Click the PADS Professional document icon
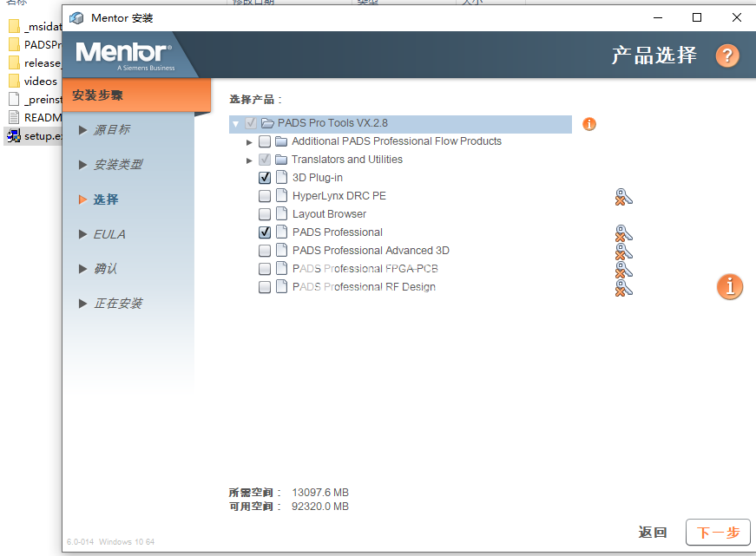This screenshot has height=556, width=756. point(281,232)
